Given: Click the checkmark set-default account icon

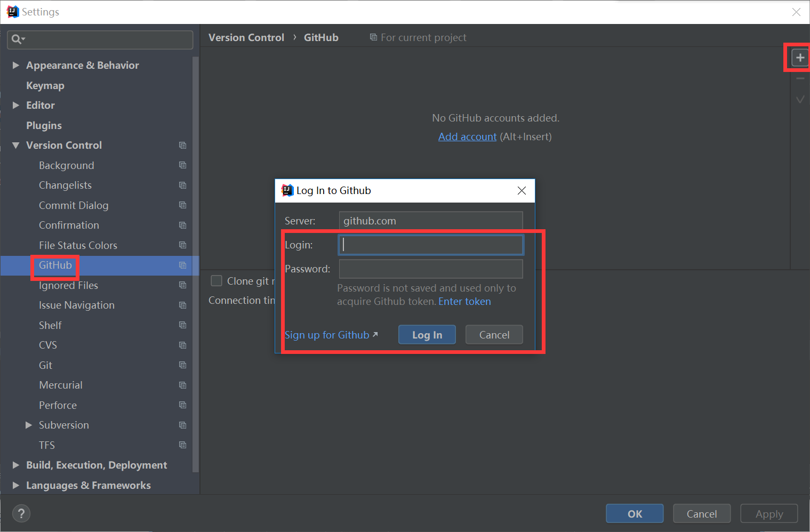Looking at the screenshot, I should [x=800, y=99].
